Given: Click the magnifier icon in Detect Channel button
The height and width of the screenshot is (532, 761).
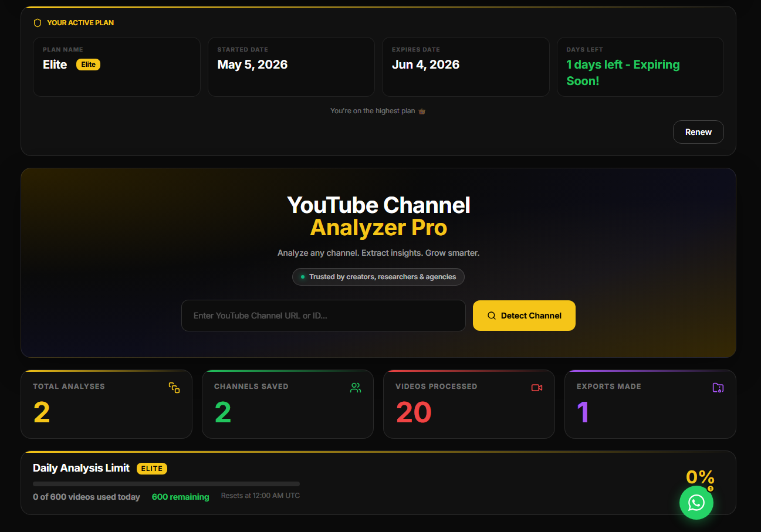Looking at the screenshot, I should (x=492, y=316).
